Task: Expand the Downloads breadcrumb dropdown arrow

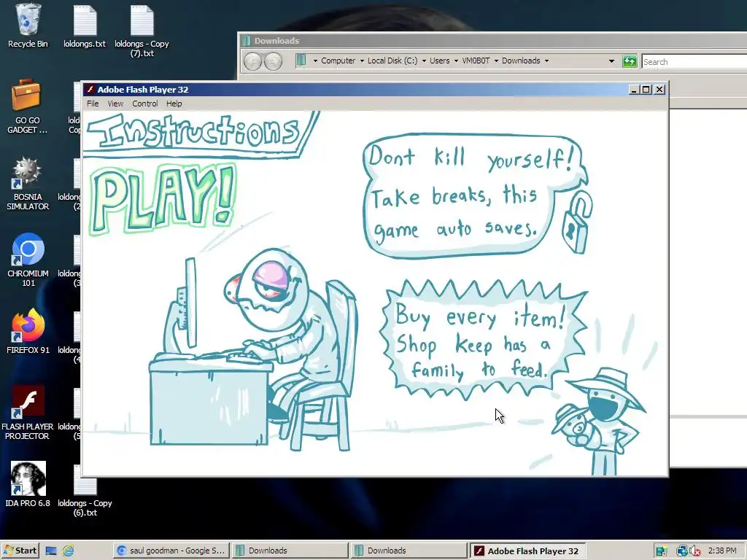Action: click(x=546, y=61)
